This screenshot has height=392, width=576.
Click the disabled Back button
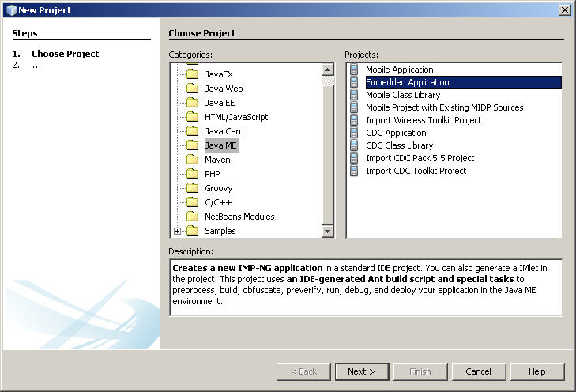[303, 371]
